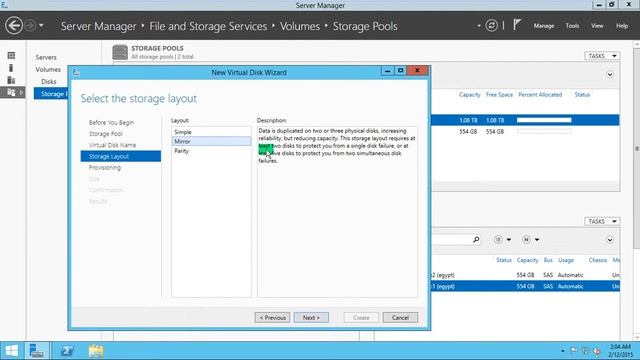Screen dimensions: 640x360
Task: Go to Storage Pool wizard step
Action: [105, 134]
